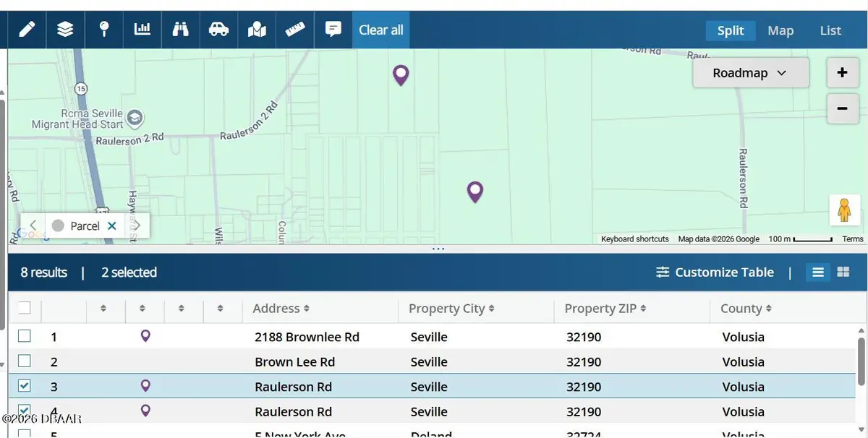The height and width of the screenshot is (438, 868).
Task: Open the comment annotation tool
Action: [333, 30]
